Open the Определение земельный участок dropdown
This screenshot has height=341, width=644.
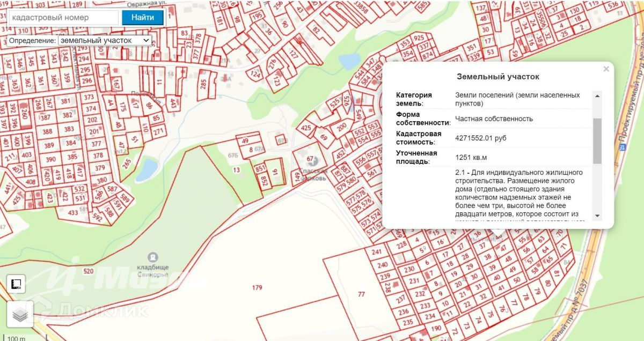coord(105,40)
